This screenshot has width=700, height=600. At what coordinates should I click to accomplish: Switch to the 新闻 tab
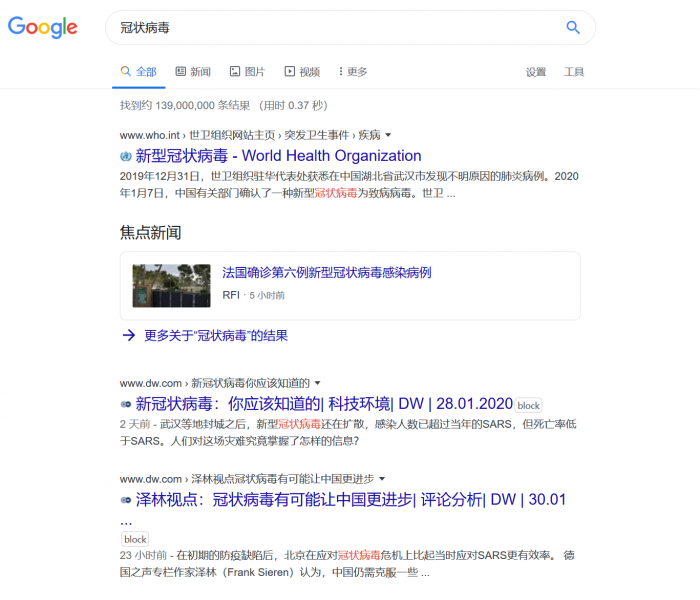click(193, 72)
